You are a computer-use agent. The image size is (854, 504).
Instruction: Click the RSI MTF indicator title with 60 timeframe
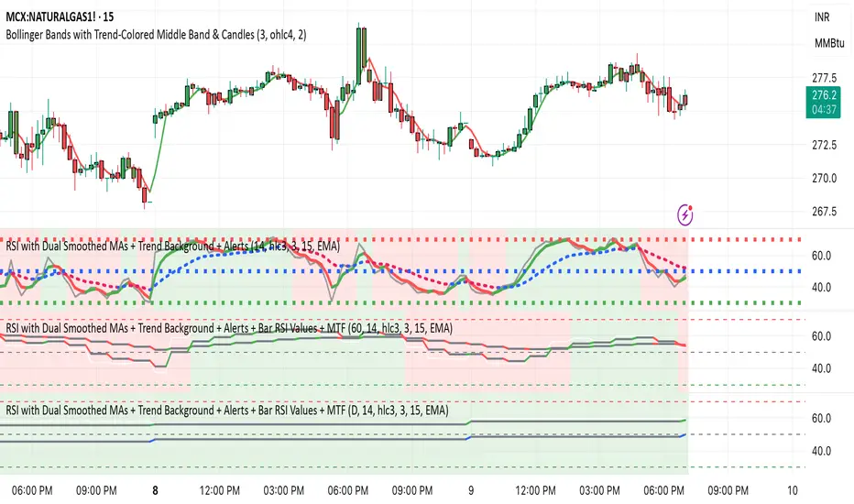click(x=229, y=328)
